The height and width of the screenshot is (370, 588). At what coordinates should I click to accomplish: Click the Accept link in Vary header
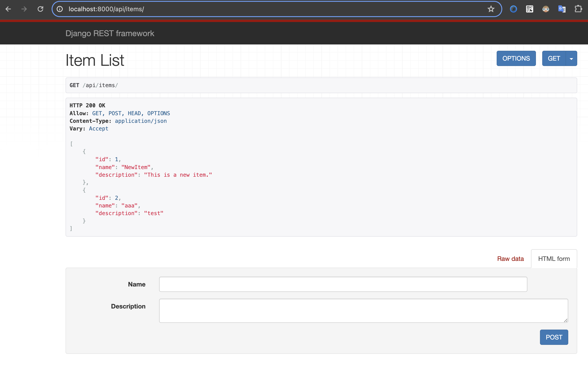click(98, 129)
